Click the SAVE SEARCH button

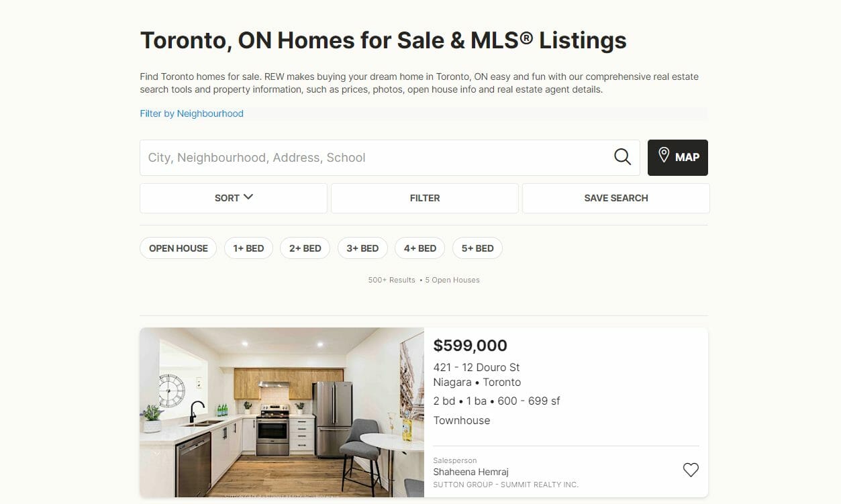click(x=615, y=198)
